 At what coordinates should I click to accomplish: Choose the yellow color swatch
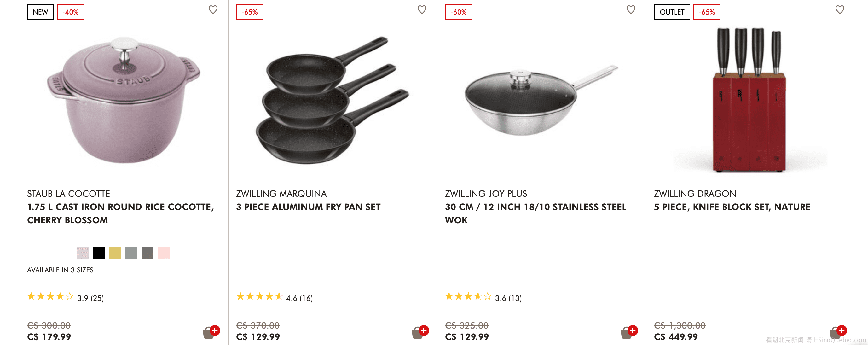[115, 253]
